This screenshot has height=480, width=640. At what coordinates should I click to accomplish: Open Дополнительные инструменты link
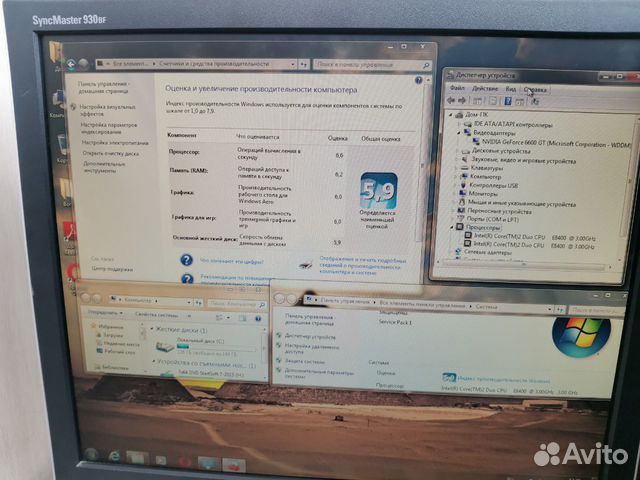(104, 167)
